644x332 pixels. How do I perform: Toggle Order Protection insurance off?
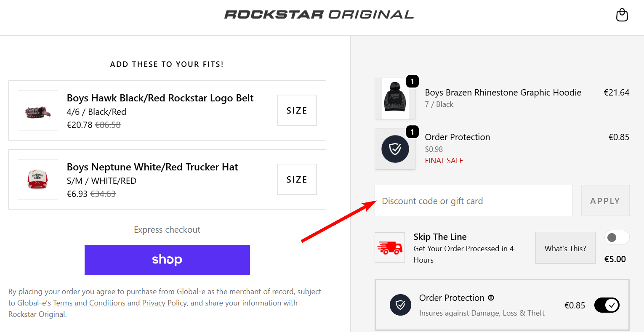607,305
